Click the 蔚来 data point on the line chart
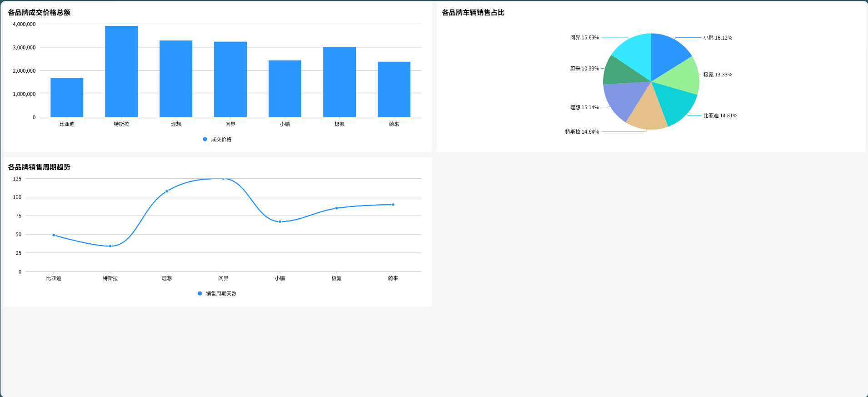 coord(393,205)
